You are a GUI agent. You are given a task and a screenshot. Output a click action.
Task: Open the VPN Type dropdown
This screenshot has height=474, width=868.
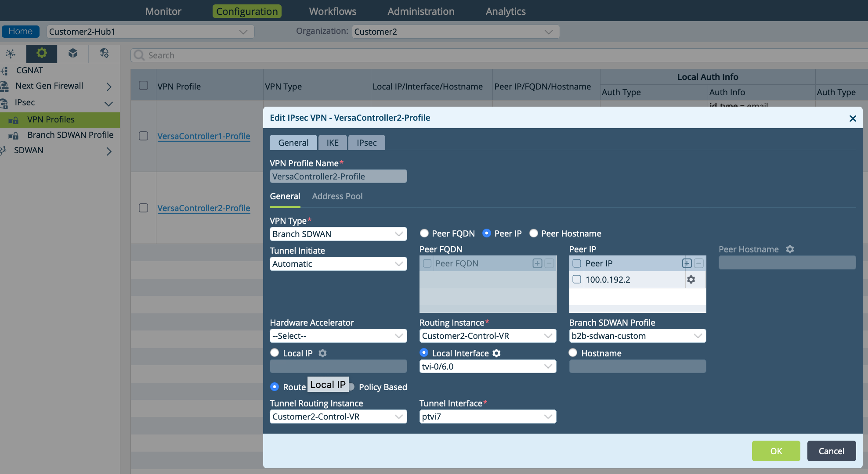point(338,234)
